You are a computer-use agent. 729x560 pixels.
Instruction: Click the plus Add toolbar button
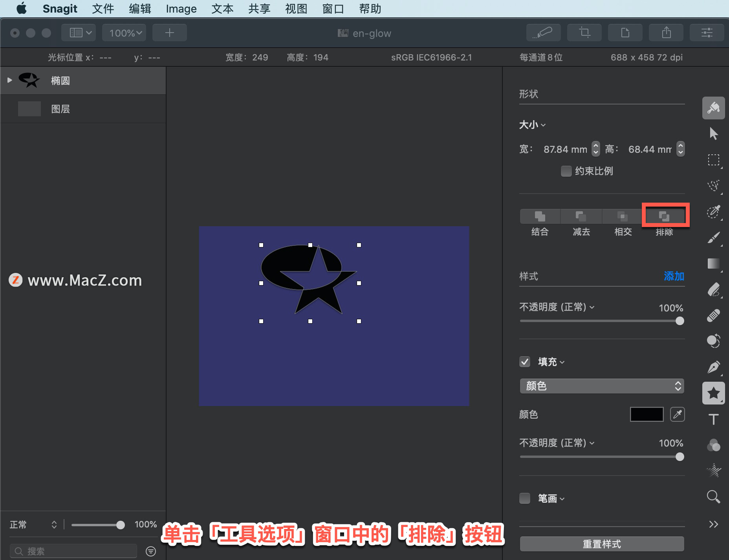tap(169, 33)
